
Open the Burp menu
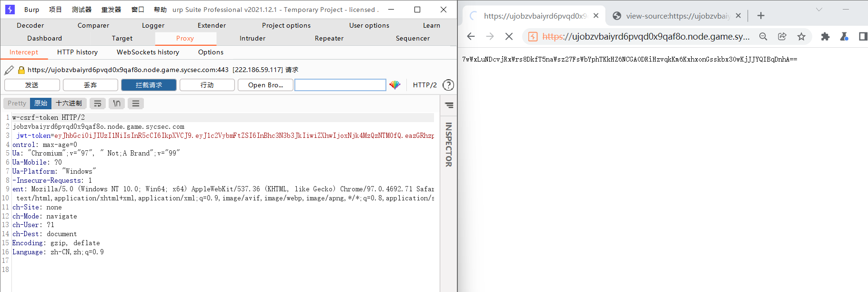tap(31, 10)
